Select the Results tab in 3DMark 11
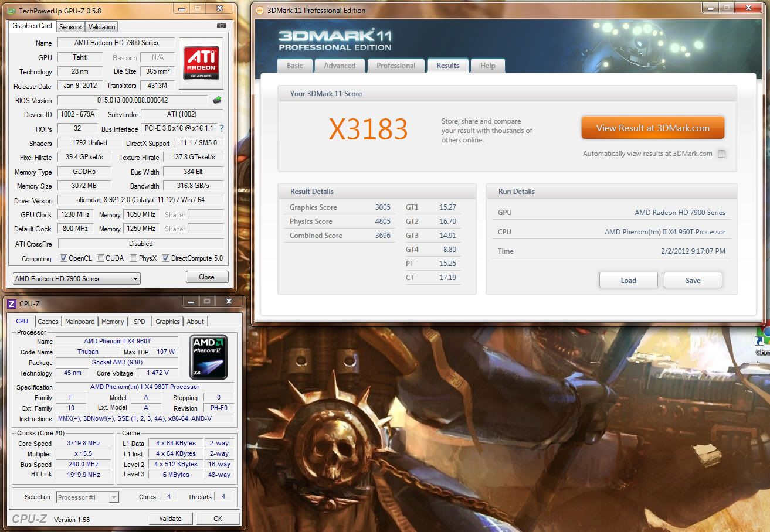Viewport: 770px width, 532px height. pyautogui.click(x=447, y=66)
